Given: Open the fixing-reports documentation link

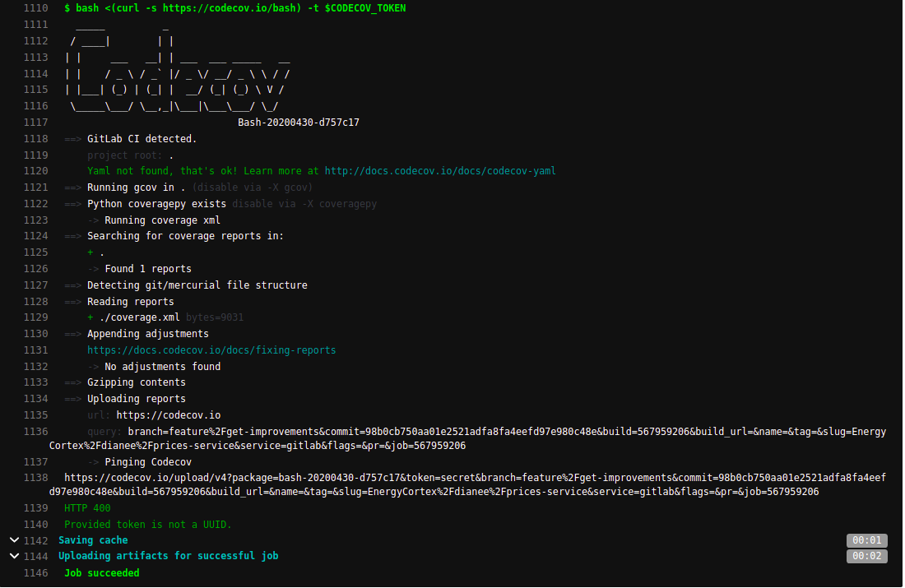Looking at the screenshot, I should [211, 350].
